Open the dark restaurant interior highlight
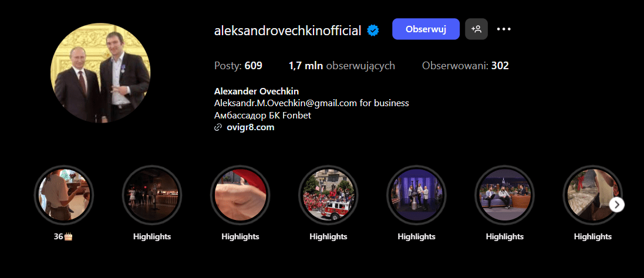This screenshot has width=644, height=278. pyautogui.click(x=152, y=195)
